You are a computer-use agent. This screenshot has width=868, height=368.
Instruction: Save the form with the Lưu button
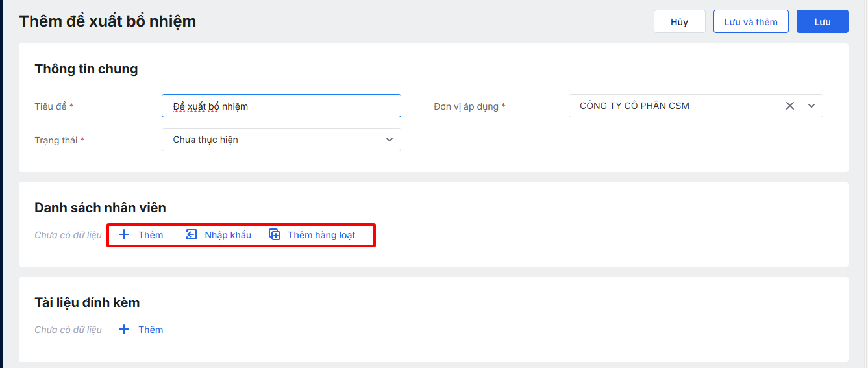[x=823, y=22]
